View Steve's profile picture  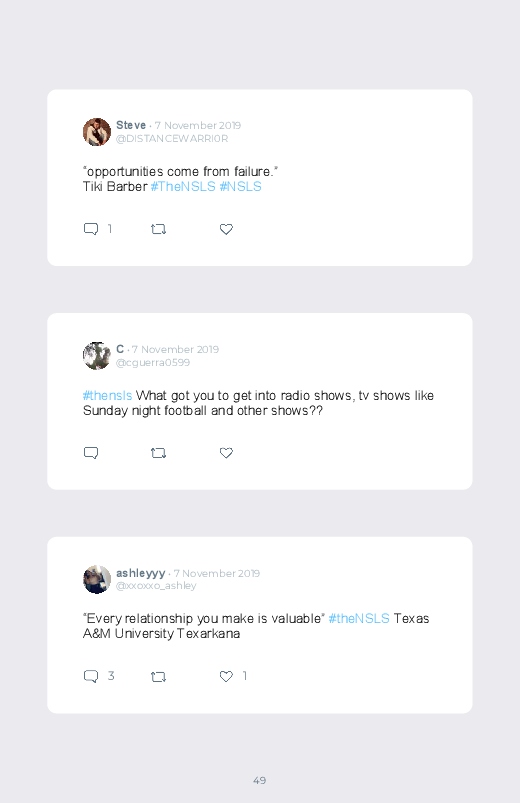pos(97,132)
